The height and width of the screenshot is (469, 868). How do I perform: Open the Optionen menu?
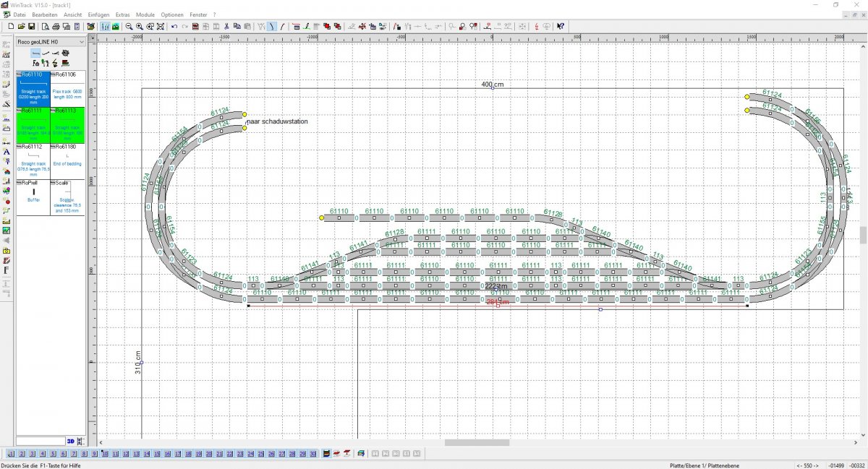[x=172, y=14]
